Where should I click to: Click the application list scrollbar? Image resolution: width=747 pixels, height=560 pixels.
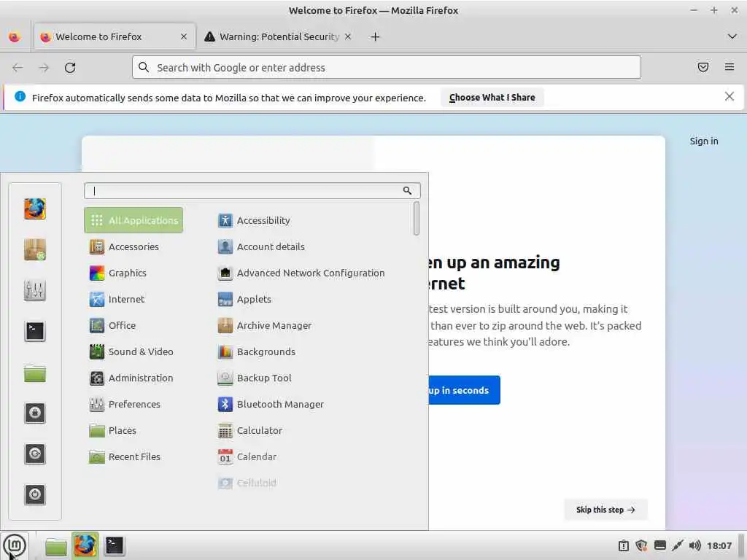click(x=417, y=218)
